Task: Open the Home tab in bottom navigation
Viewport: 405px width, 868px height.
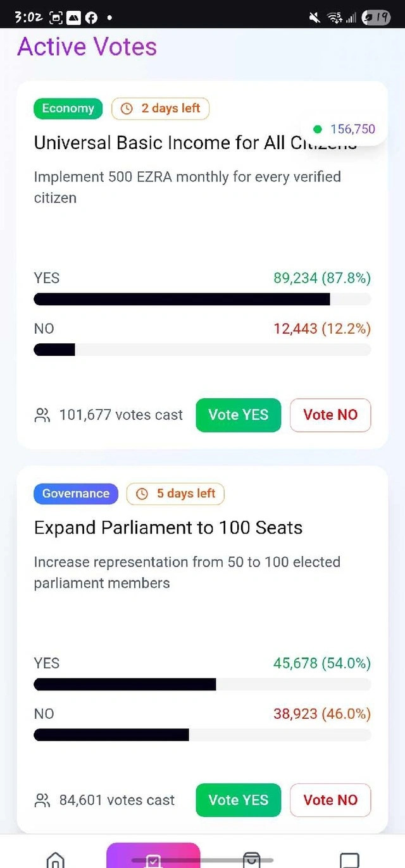Action: pyautogui.click(x=56, y=860)
